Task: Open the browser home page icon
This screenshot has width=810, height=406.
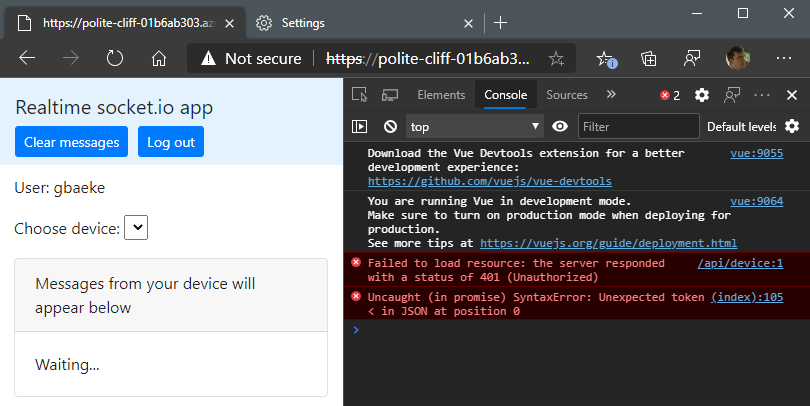Action: (x=159, y=58)
